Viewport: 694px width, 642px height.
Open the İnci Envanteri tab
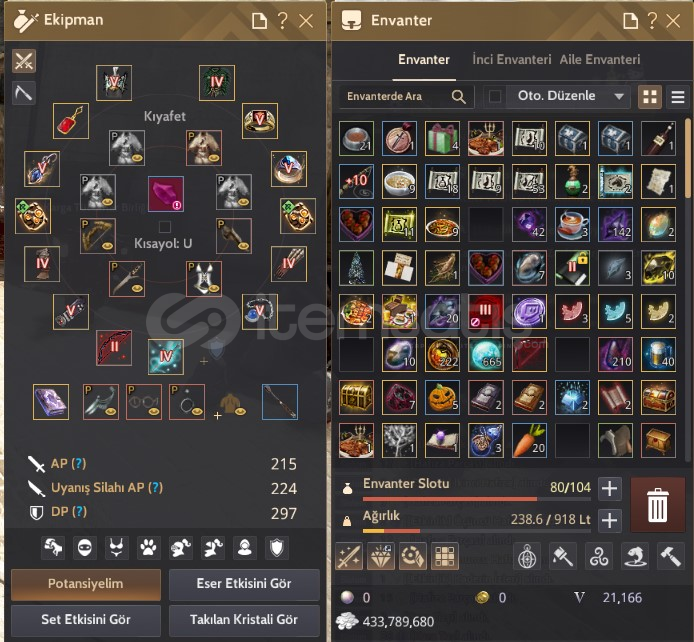tap(512, 59)
